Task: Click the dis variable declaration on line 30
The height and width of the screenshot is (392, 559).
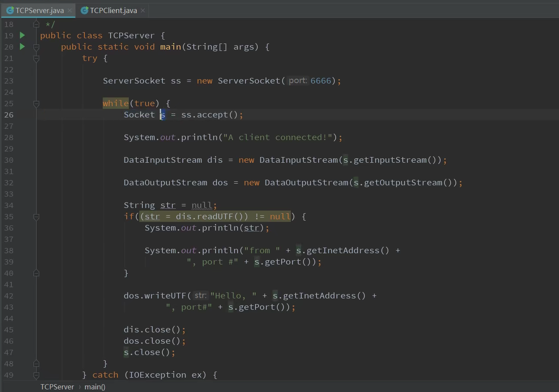Action: pos(215,160)
